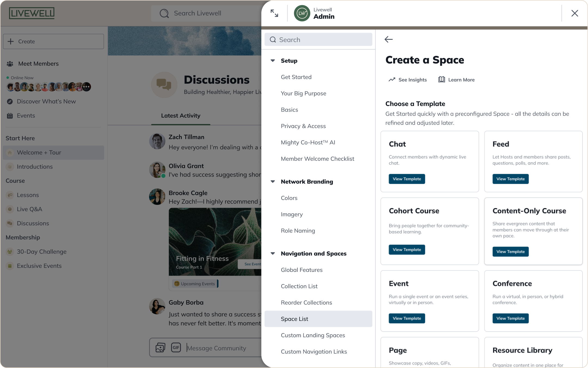Click the Livewell LW logo avatar
Image resolution: width=588 pixels, height=368 pixels.
click(302, 13)
